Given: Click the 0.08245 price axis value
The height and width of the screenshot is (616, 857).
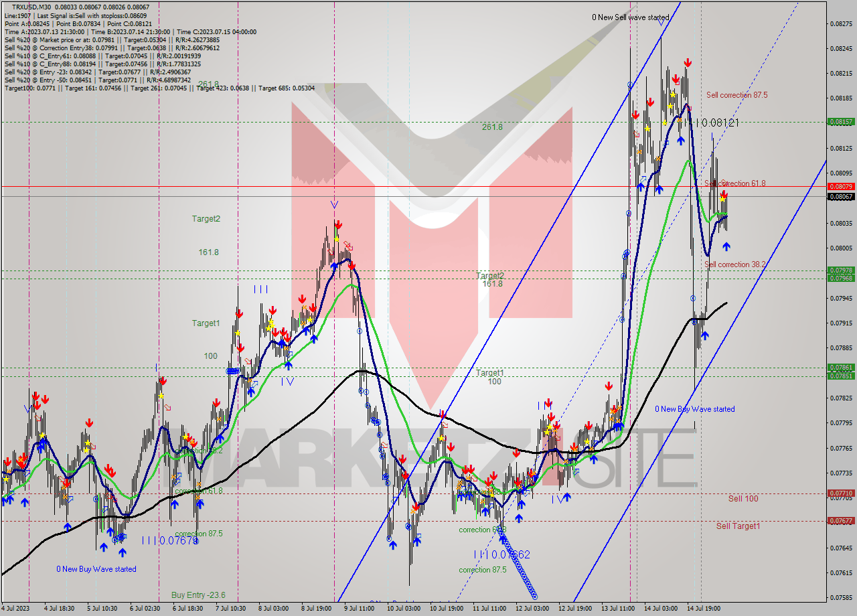Looking at the screenshot, I should coord(840,48).
